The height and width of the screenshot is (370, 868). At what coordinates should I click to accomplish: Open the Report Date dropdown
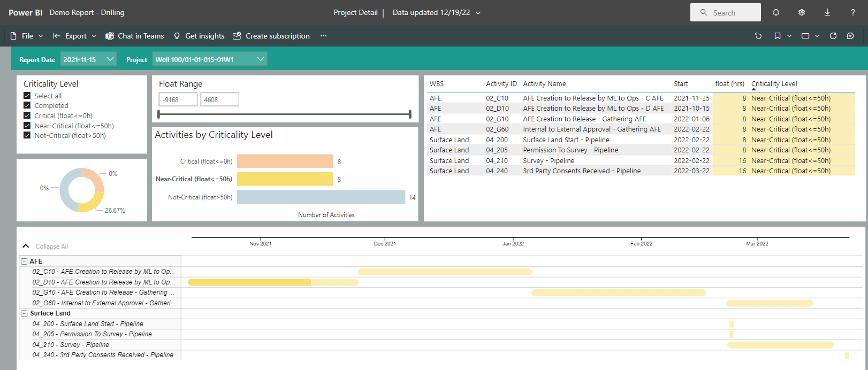click(88, 59)
